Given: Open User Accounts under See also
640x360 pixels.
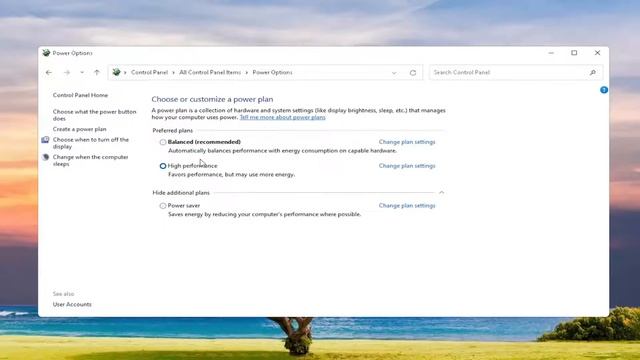Looking at the screenshot, I should 72,304.
